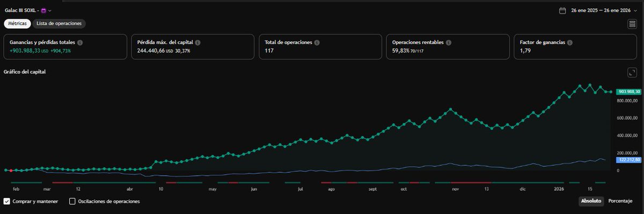Click the 59,83% profitable operations value
This screenshot has width=644, height=214.
pos(400,51)
